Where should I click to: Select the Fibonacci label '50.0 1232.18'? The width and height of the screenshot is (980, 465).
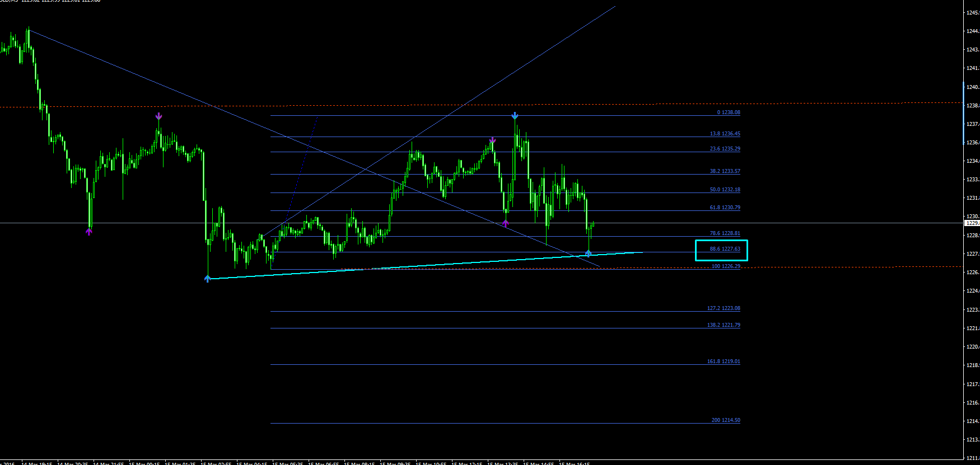click(x=725, y=190)
